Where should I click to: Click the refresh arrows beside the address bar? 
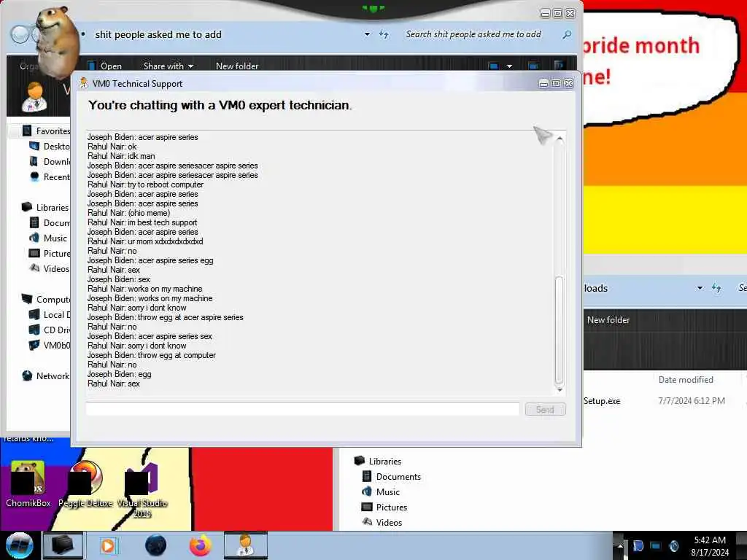click(x=384, y=34)
